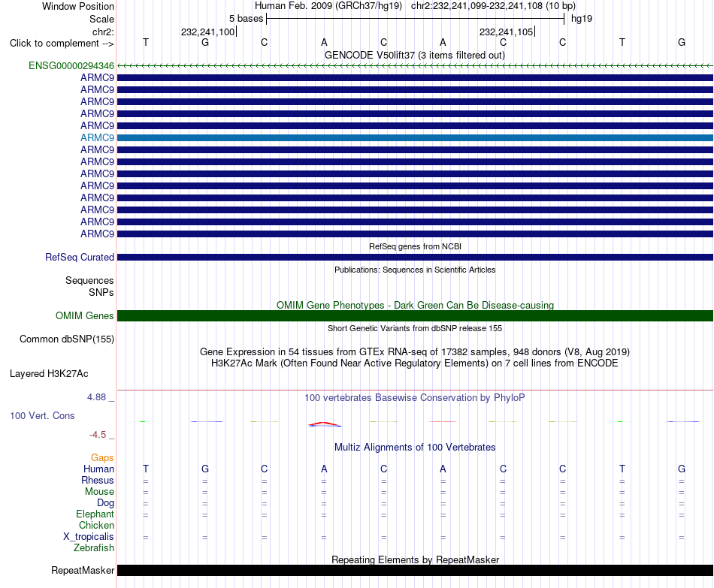
Task: Click the Gaps label in Multiz alignments
Action: [x=102, y=458]
